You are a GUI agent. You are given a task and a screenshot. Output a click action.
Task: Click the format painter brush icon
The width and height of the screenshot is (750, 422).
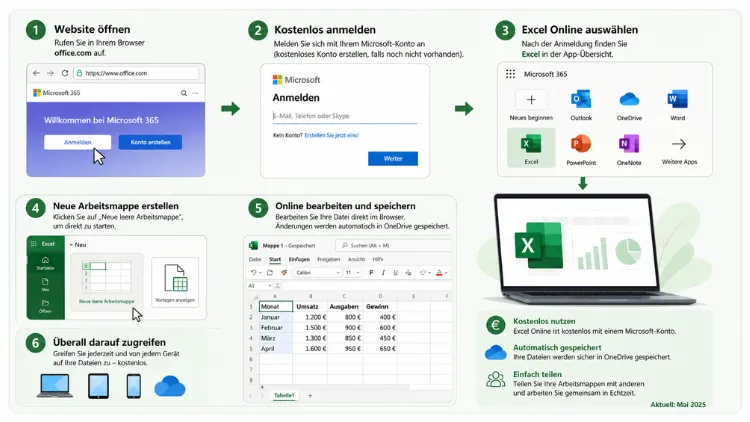pos(284,273)
